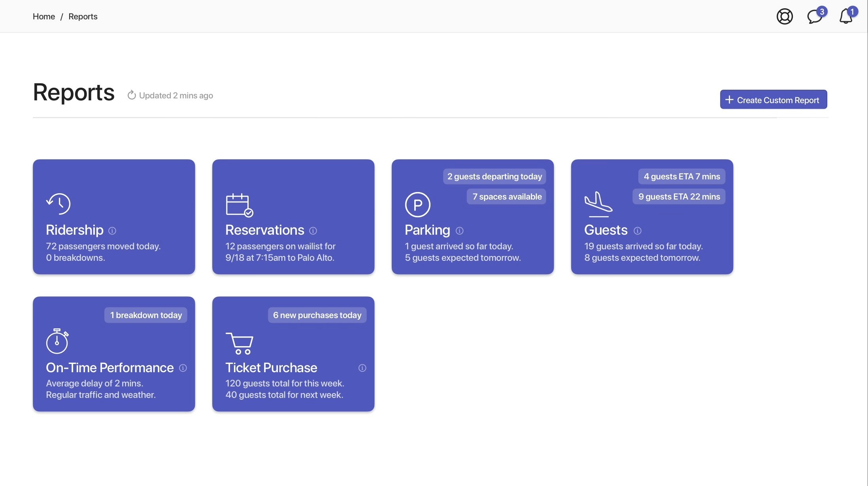Click the Ticket Purchase cart icon
The height and width of the screenshot is (486, 868).
pyautogui.click(x=239, y=343)
